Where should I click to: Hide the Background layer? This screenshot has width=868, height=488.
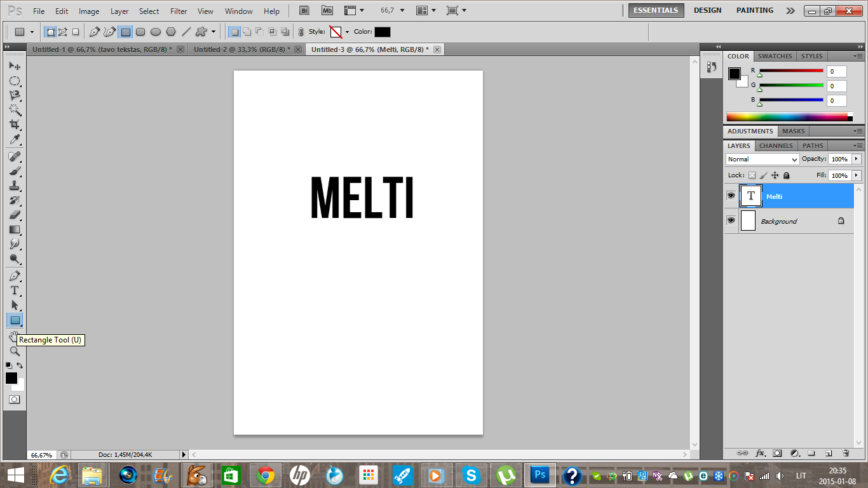[731, 220]
